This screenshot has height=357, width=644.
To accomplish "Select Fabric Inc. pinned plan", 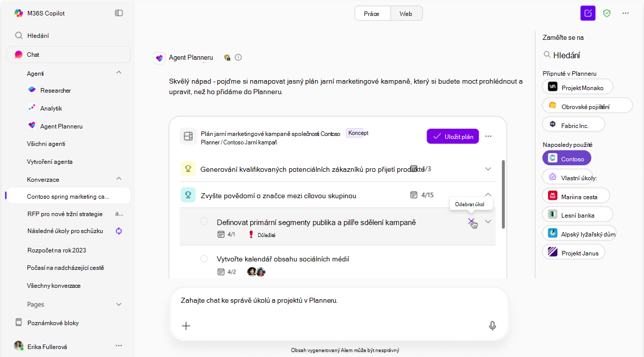I will (574, 124).
